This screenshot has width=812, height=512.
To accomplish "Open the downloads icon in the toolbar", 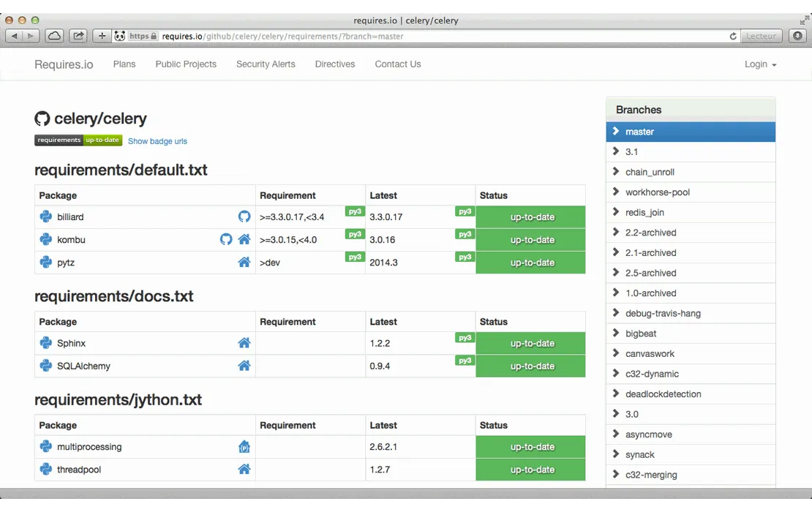I will [797, 36].
